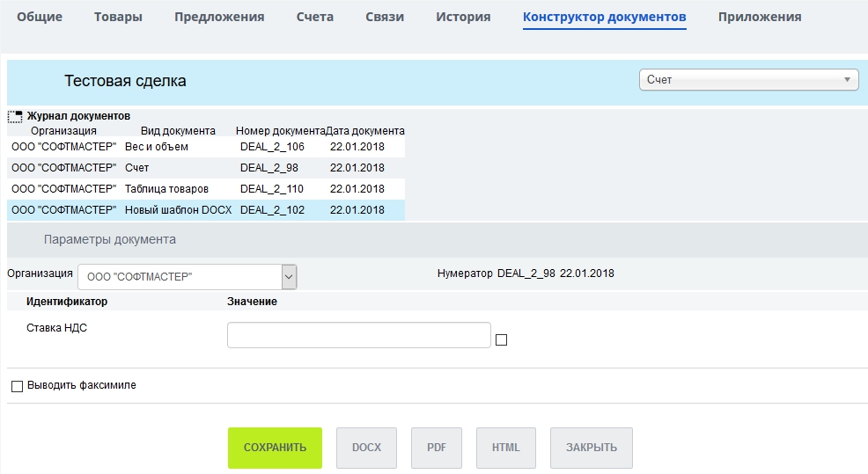Image resolution: width=868 pixels, height=474 pixels.
Task: Click the Журнал документов icon
Action: point(15,116)
